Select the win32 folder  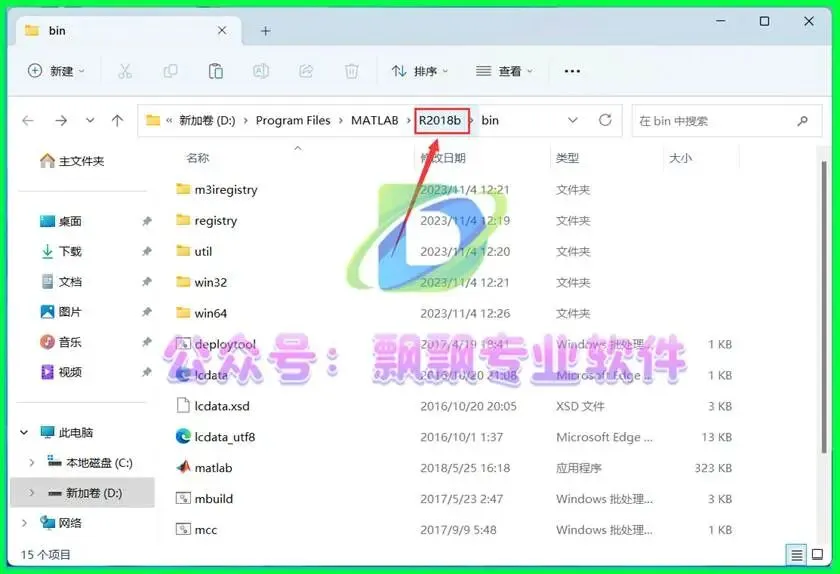(201, 282)
